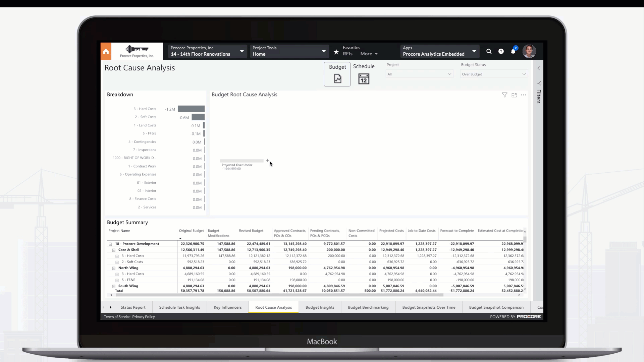Switch to Budget Insights tab
The image size is (644, 362).
[320, 307]
